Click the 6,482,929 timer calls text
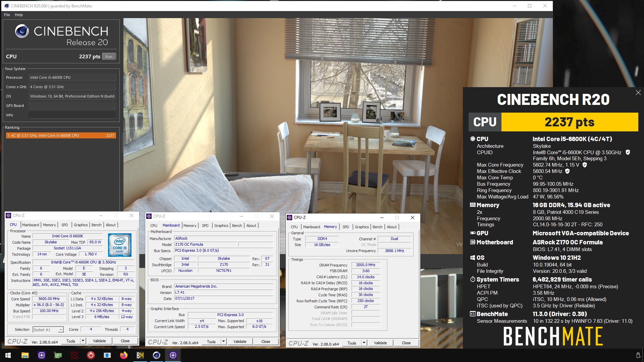The height and width of the screenshot is (362, 644). coord(562,279)
